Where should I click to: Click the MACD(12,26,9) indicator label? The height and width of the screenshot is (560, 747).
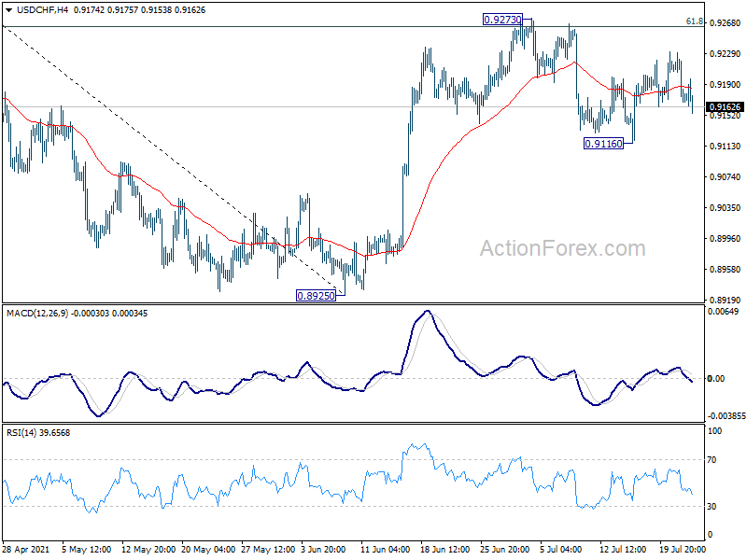coord(37,314)
